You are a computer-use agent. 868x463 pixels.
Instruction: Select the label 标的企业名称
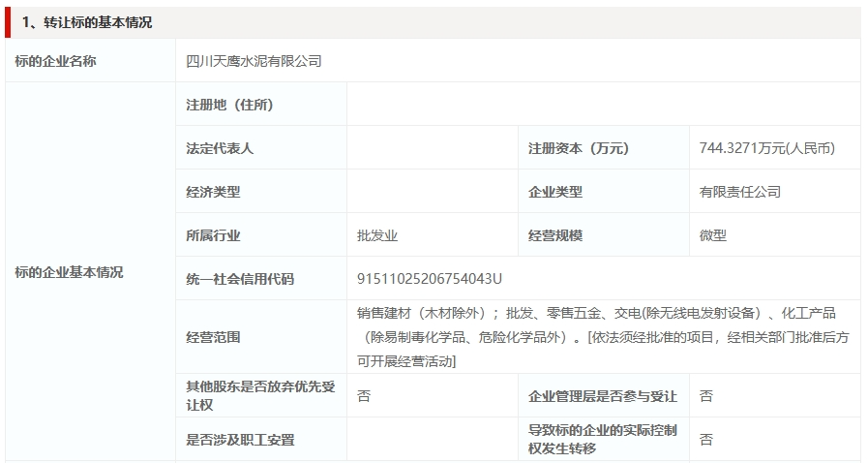[x=55, y=61]
